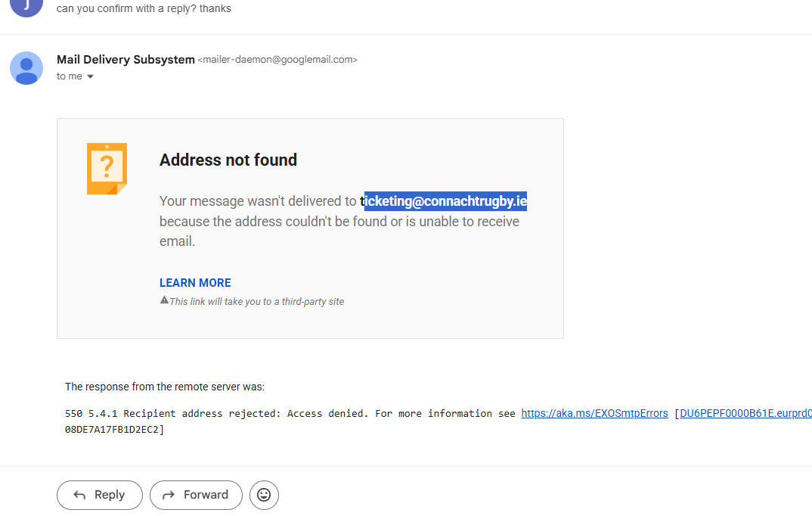
Task: Reply to the delivery failure message
Action: pyautogui.click(x=100, y=496)
